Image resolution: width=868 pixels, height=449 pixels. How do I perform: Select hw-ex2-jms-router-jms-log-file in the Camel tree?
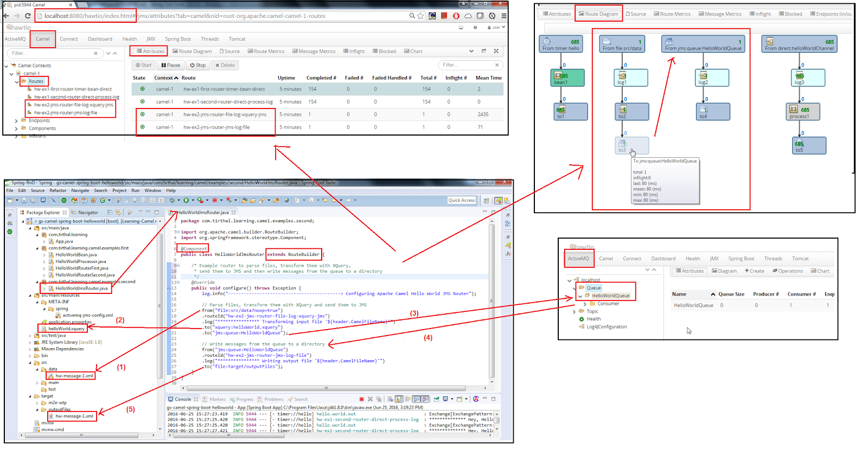(66, 113)
